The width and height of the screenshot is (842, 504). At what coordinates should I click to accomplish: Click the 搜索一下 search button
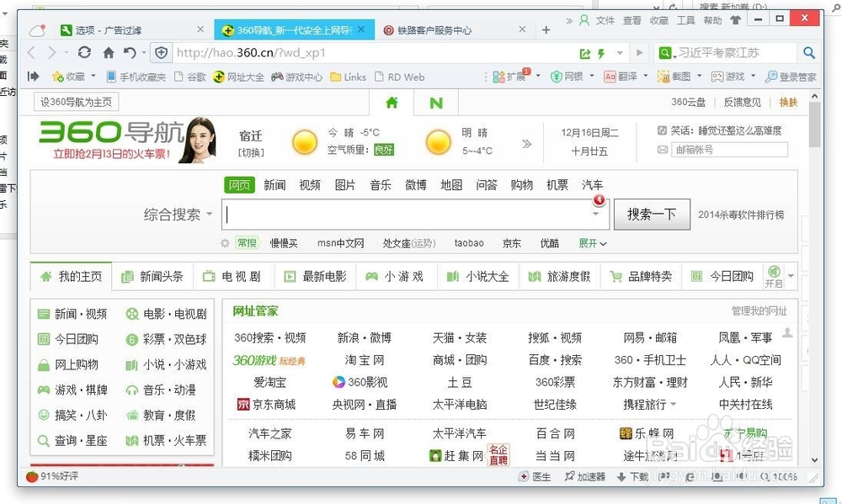[x=652, y=214]
